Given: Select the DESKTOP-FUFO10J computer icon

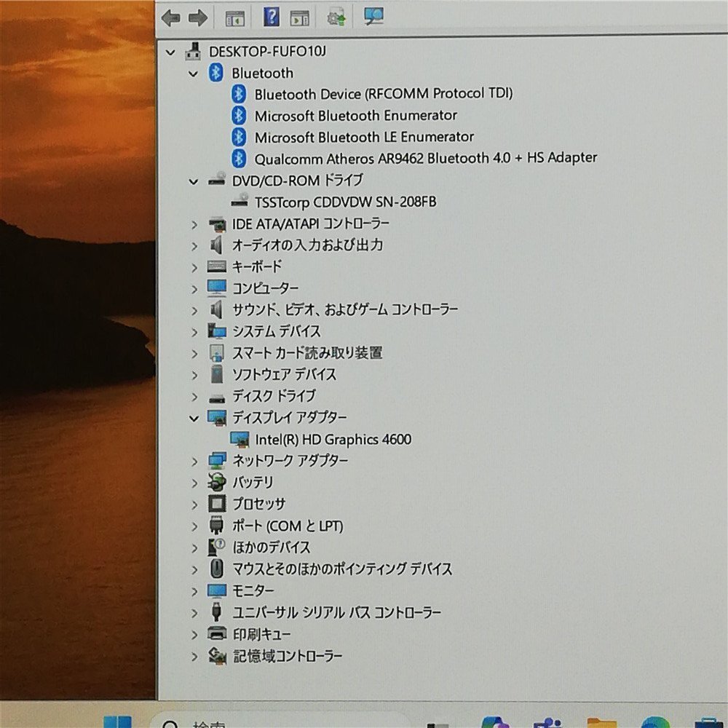Looking at the screenshot, I should [193, 51].
